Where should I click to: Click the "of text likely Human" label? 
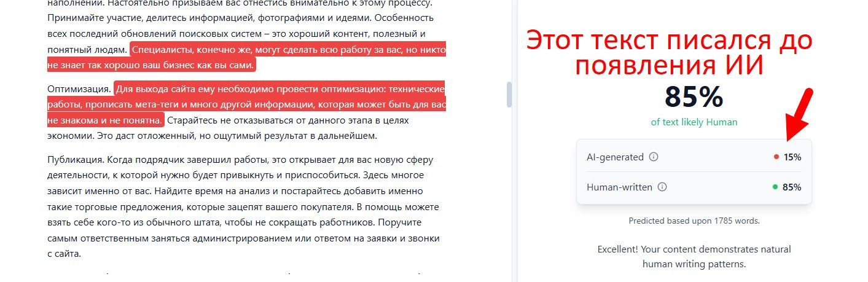(x=694, y=122)
